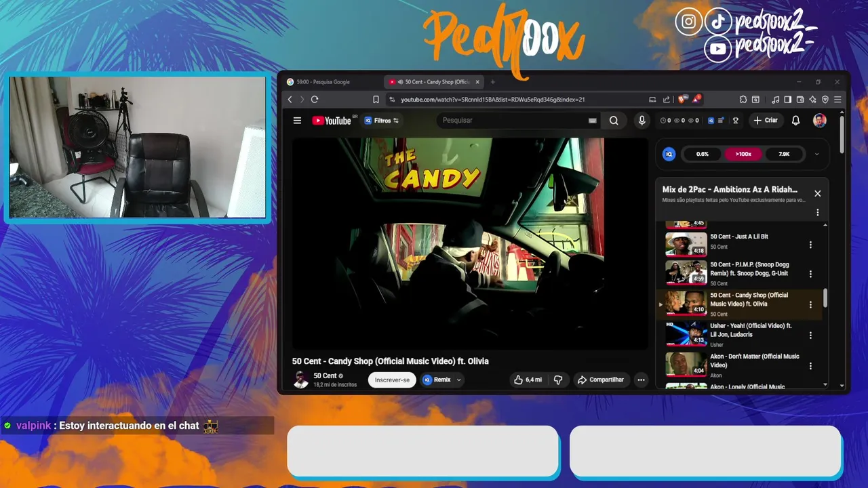Open browser extensions puzzle icon
This screenshot has height=488, width=868.
pyautogui.click(x=743, y=100)
